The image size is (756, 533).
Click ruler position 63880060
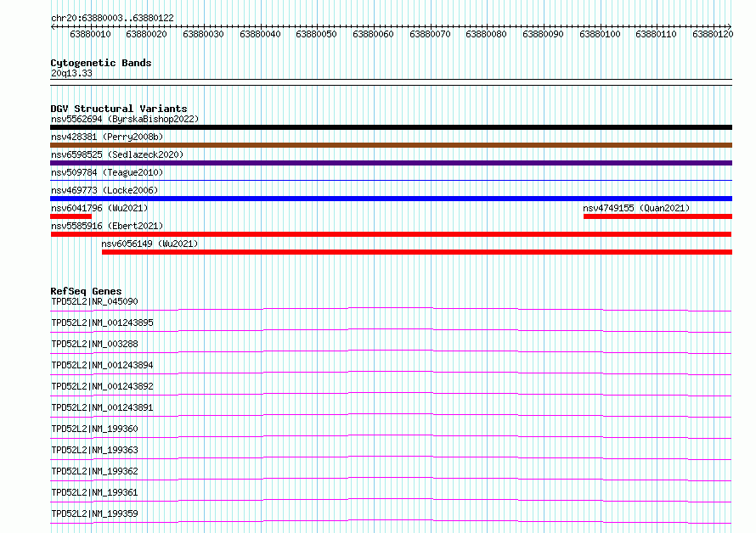pyautogui.click(x=373, y=34)
